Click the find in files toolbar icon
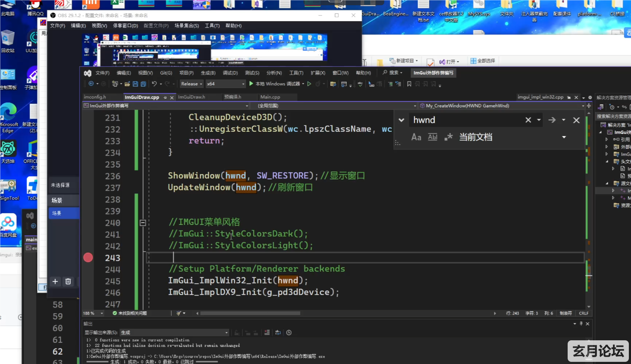This screenshot has height=364, width=631. coord(333,84)
